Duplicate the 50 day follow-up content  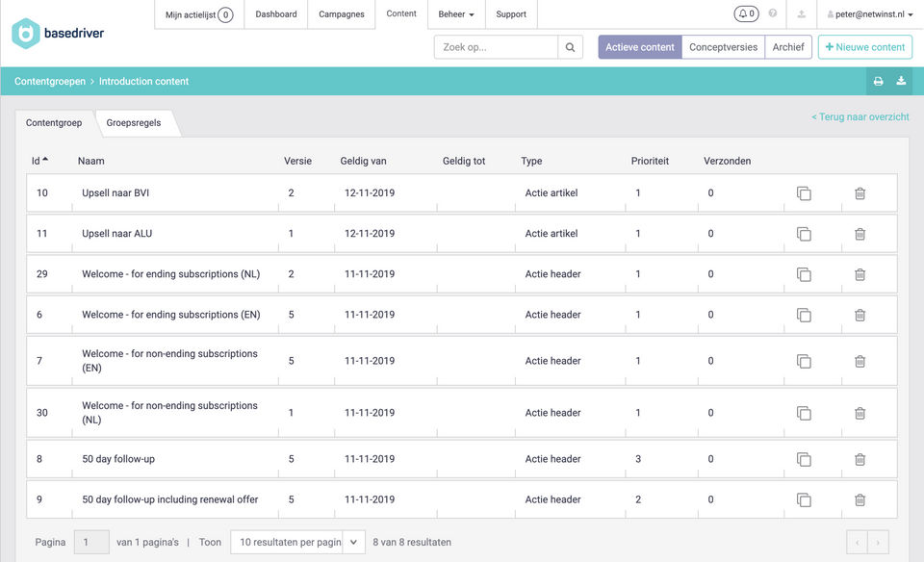pos(804,459)
